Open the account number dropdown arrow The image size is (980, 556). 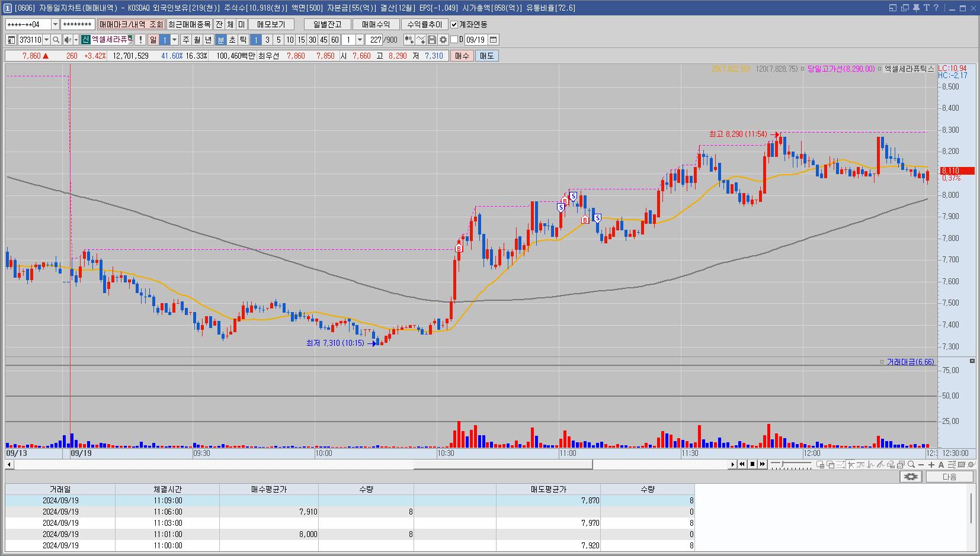click(56, 24)
